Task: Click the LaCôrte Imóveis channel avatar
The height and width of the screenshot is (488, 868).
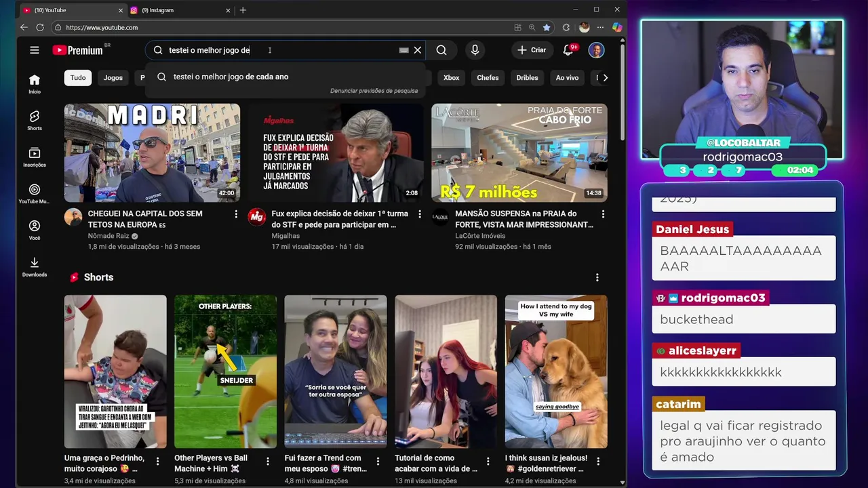Action: [440, 217]
